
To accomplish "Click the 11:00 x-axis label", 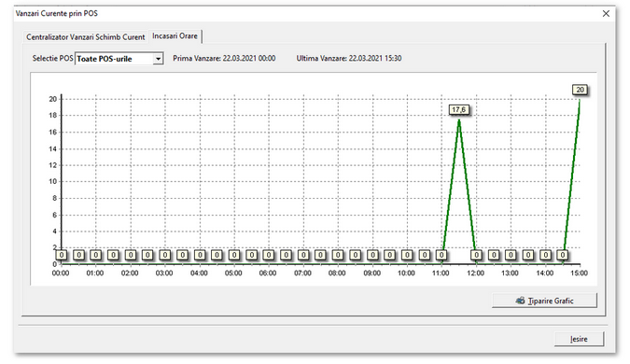I will pos(441,273).
